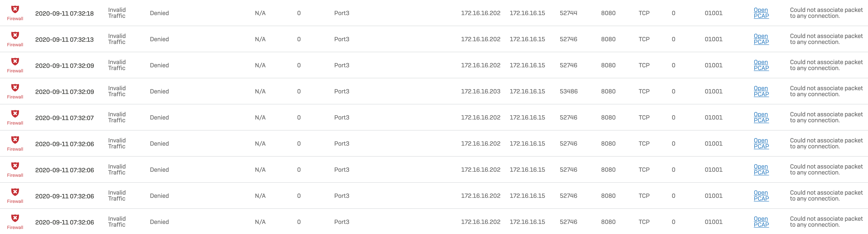Open PCAP link in the last row

coord(761,222)
